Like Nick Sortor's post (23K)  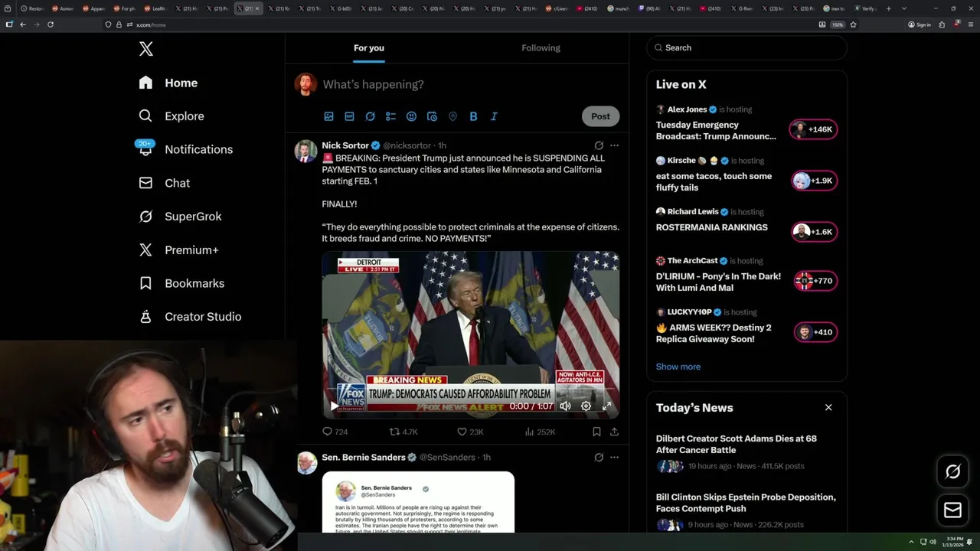(470, 432)
